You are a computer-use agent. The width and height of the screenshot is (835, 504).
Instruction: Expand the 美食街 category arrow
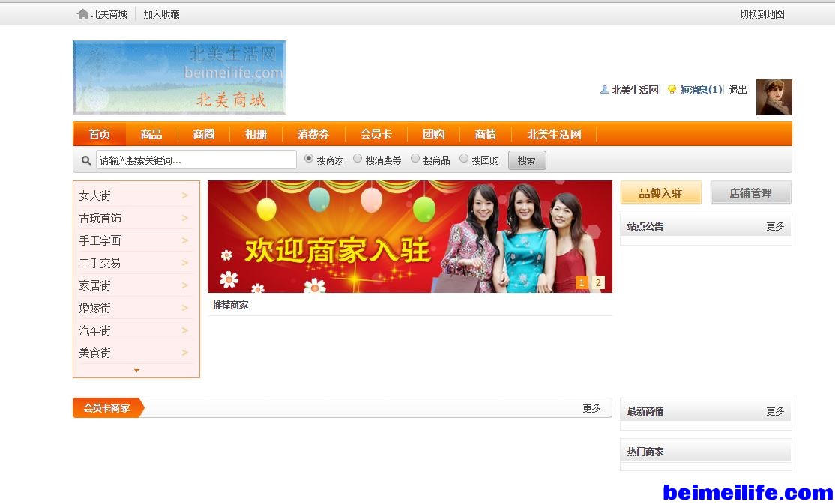pyautogui.click(x=184, y=353)
